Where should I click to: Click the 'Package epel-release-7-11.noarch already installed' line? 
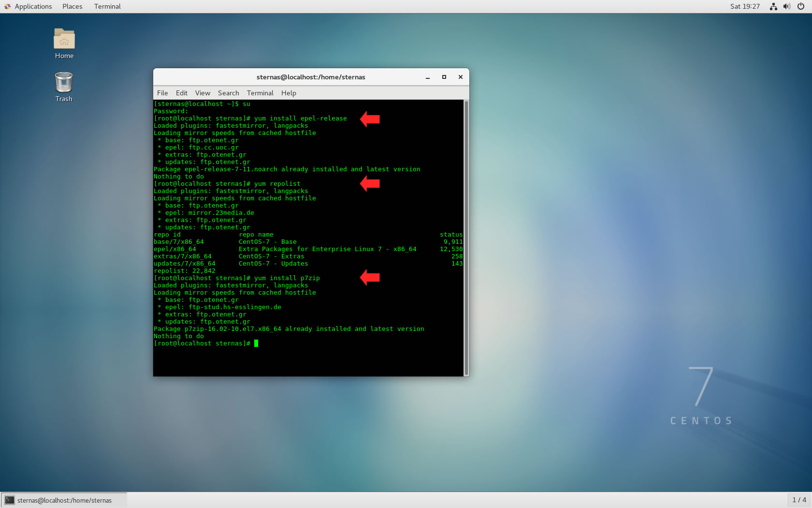click(287, 169)
